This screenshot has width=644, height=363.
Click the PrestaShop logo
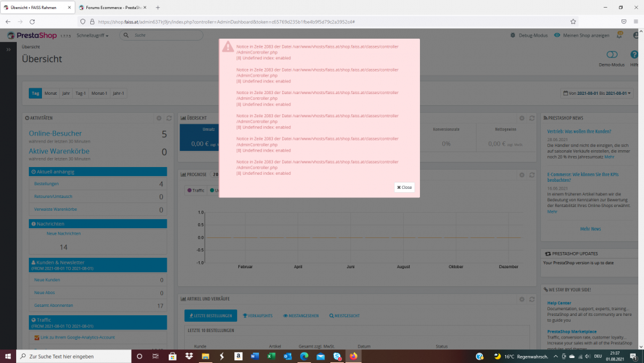click(32, 35)
